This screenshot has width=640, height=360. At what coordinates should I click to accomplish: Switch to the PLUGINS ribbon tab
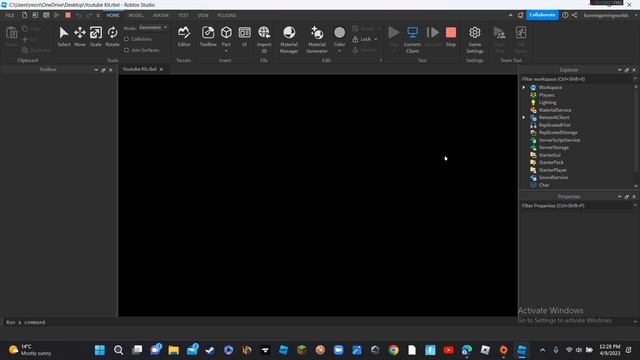coord(227,15)
